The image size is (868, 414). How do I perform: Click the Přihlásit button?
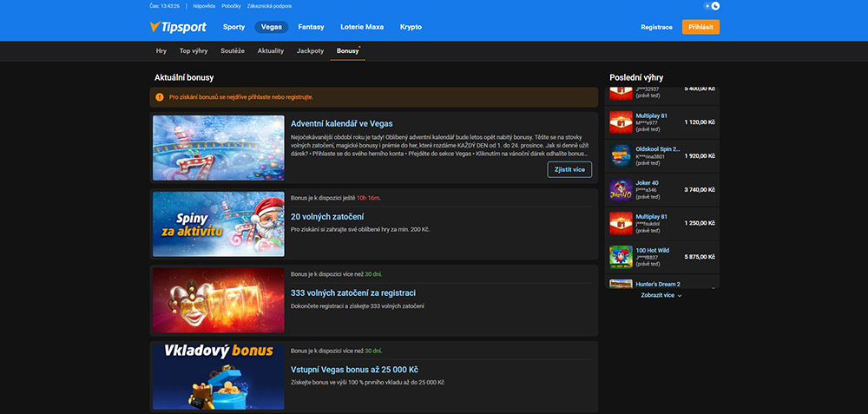pyautogui.click(x=700, y=27)
